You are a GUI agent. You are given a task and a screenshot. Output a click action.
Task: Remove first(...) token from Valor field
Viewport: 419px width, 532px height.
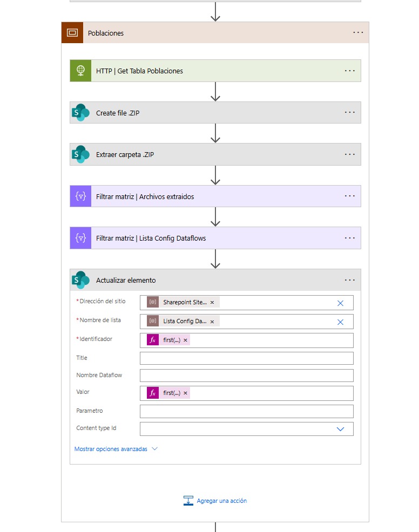(185, 393)
